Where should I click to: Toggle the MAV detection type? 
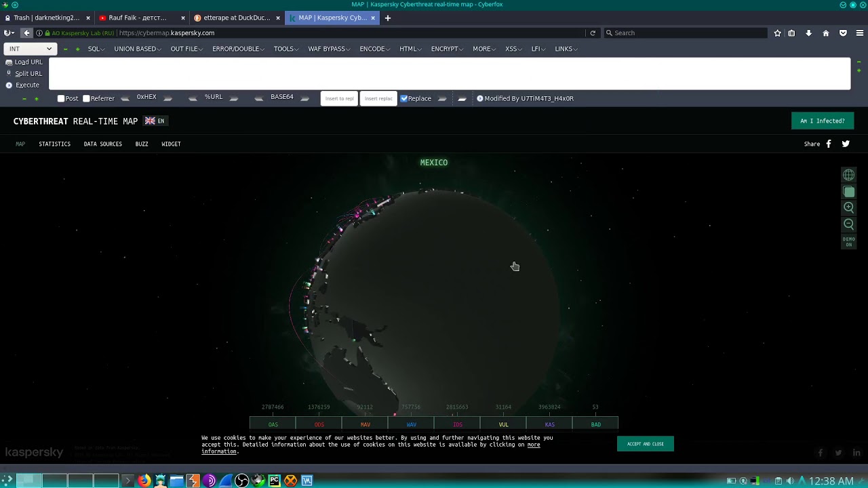pos(365,424)
